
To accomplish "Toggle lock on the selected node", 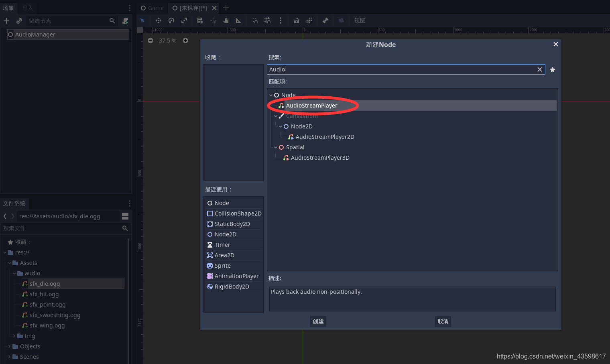I will (x=296, y=20).
